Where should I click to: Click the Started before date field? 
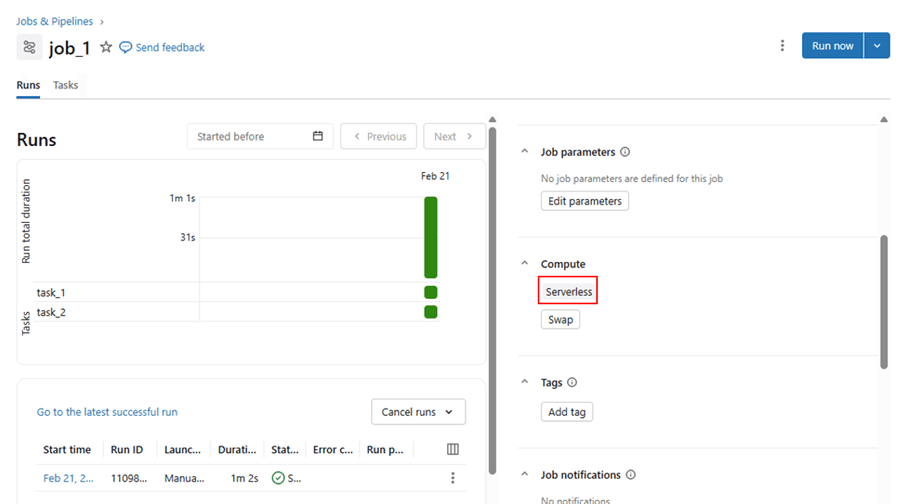pyautogui.click(x=250, y=137)
